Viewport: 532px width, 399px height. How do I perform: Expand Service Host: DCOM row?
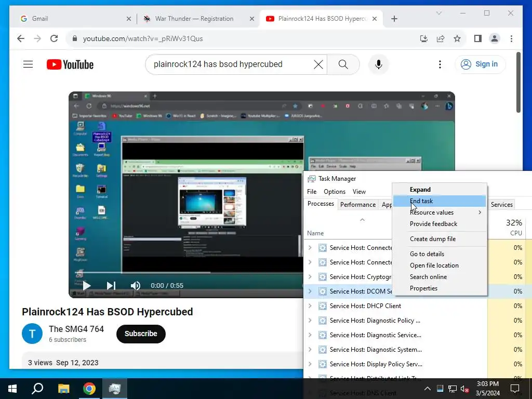[x=310, y=291]
